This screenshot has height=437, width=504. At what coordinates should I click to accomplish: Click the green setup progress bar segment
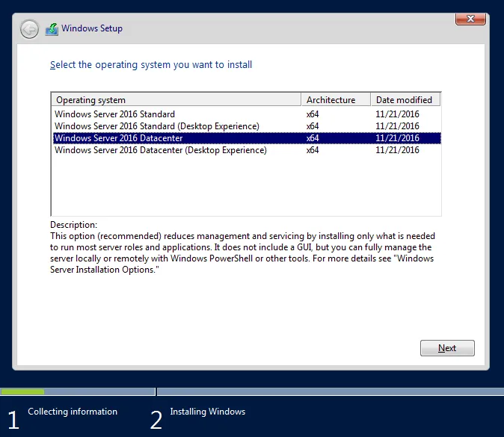tap(22, 391)
